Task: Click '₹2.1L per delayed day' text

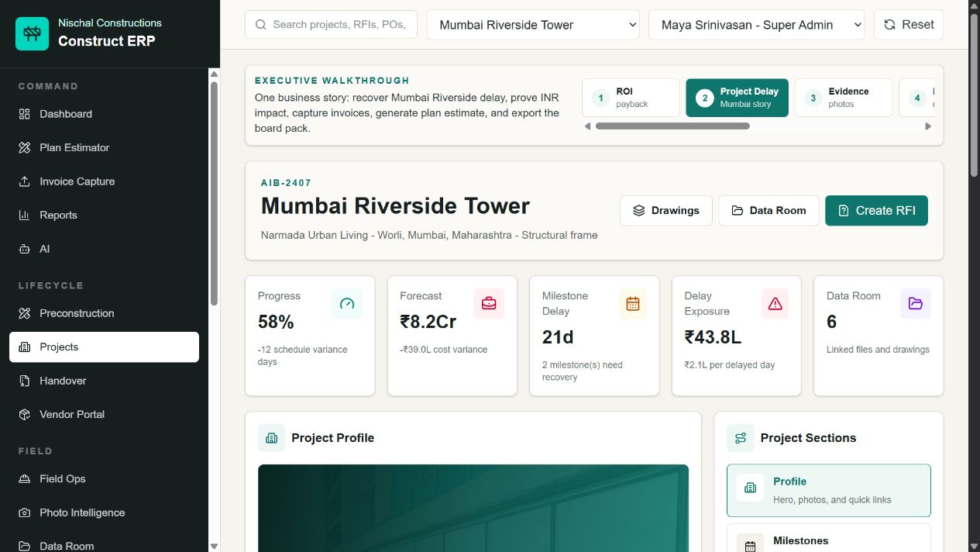Action: point(730,365)
